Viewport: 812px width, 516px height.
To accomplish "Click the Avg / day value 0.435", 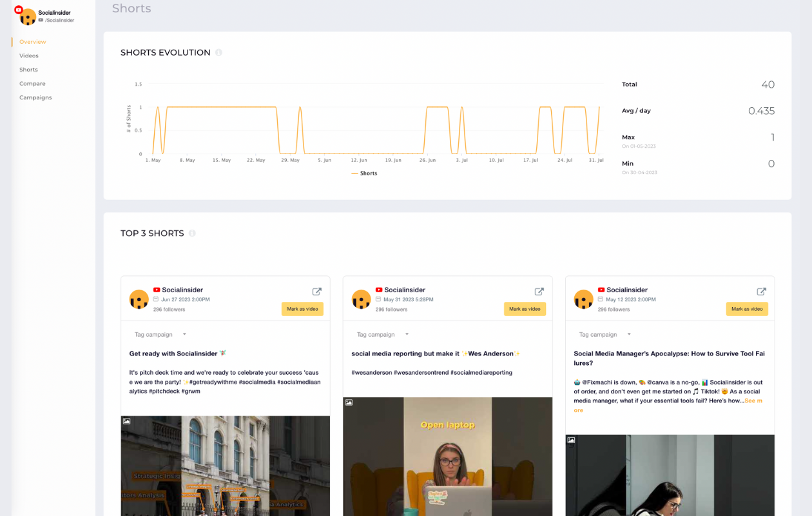I will click(x=761, y=111).
